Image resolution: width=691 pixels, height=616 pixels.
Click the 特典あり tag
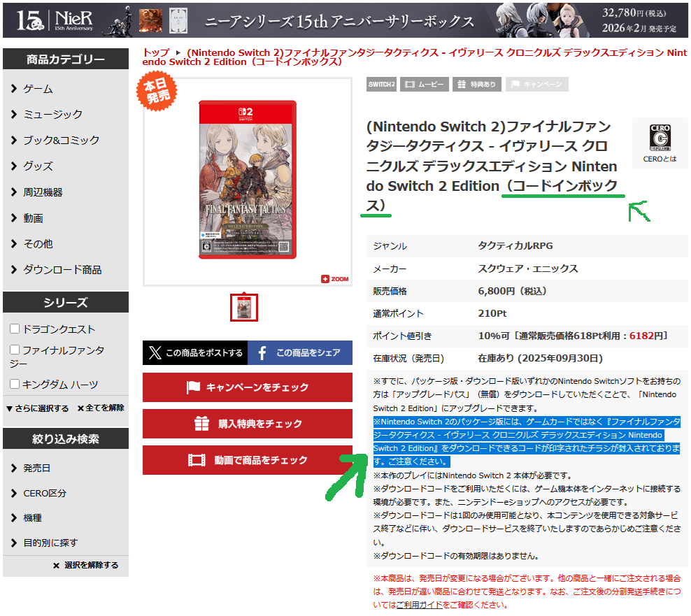(477, 84)
